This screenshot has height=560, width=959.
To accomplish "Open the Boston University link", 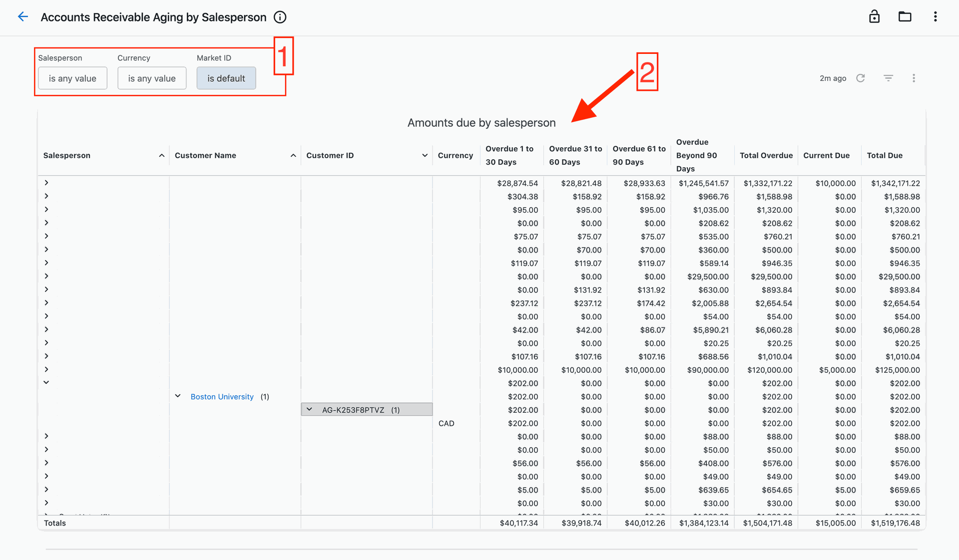I will tap(222, 397).
